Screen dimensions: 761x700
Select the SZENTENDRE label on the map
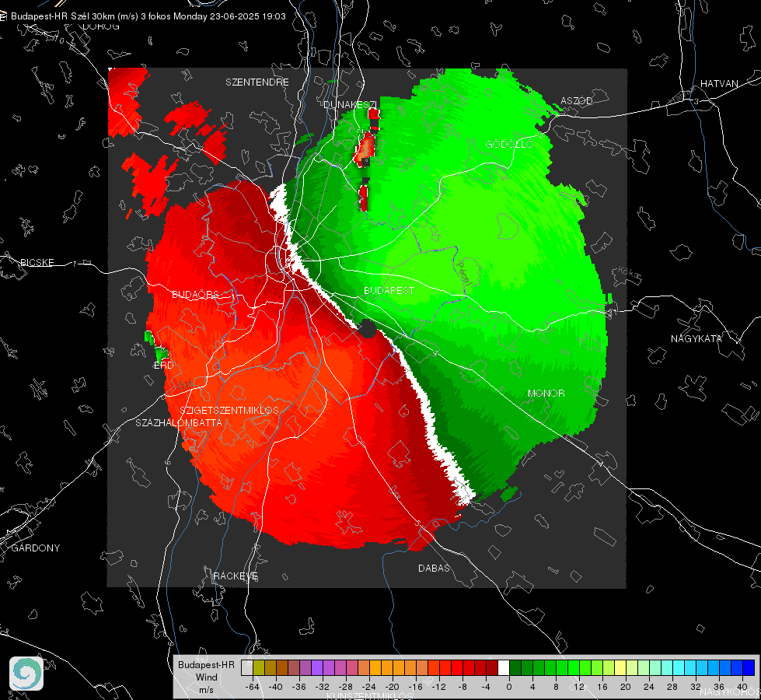coord(257,82)
